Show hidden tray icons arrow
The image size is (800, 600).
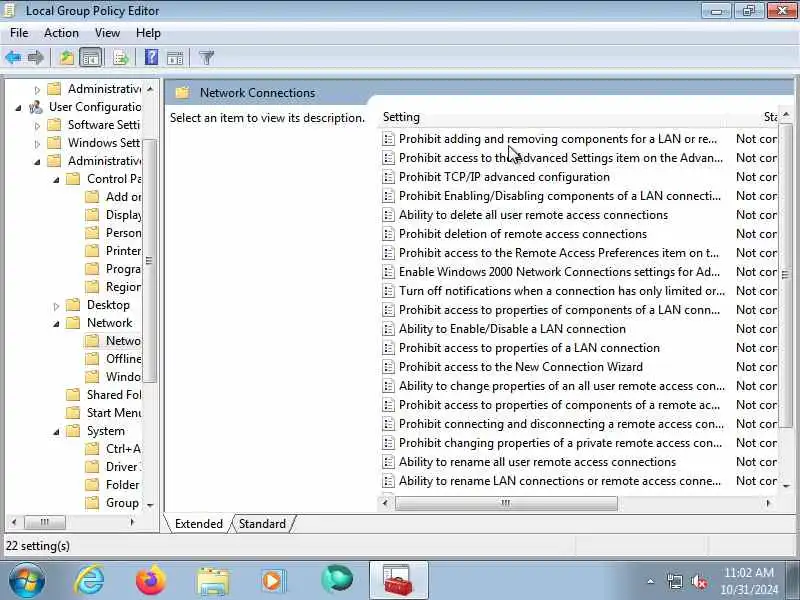(651, 581)
